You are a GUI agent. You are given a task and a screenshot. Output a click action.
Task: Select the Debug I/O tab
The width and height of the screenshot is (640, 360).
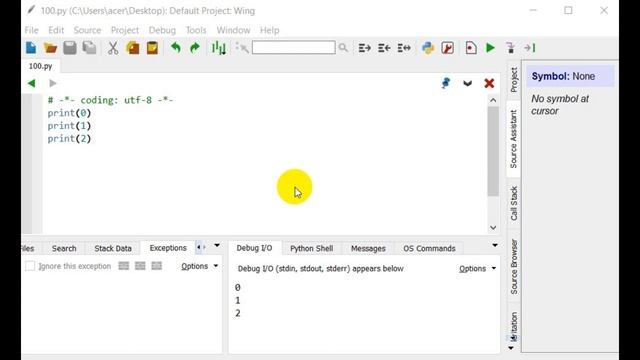pos(254,248)
